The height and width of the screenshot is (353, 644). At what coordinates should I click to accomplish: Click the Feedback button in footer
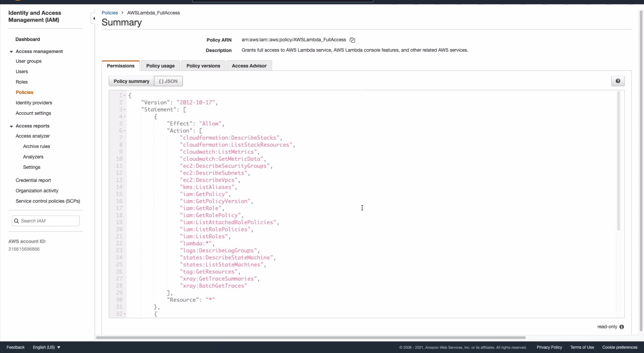point(15,347)
